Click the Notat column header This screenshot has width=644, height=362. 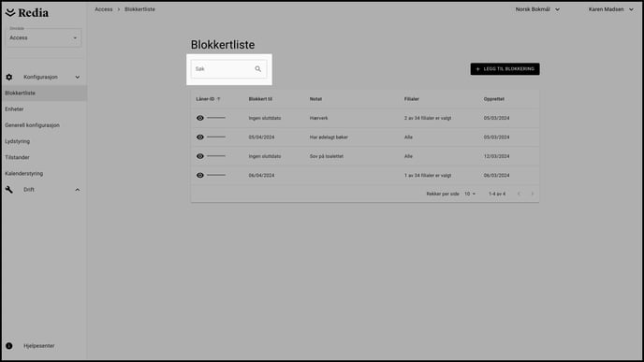coord(315,99)
